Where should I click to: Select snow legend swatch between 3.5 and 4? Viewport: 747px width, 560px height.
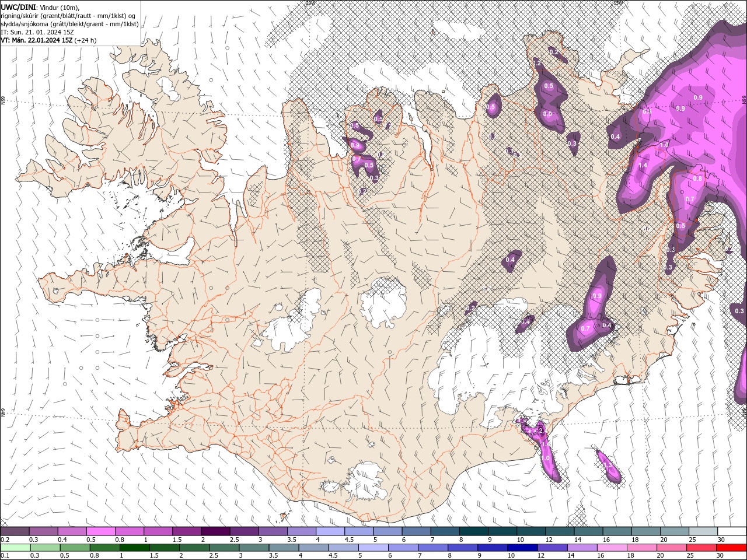[x=301, y=531]
